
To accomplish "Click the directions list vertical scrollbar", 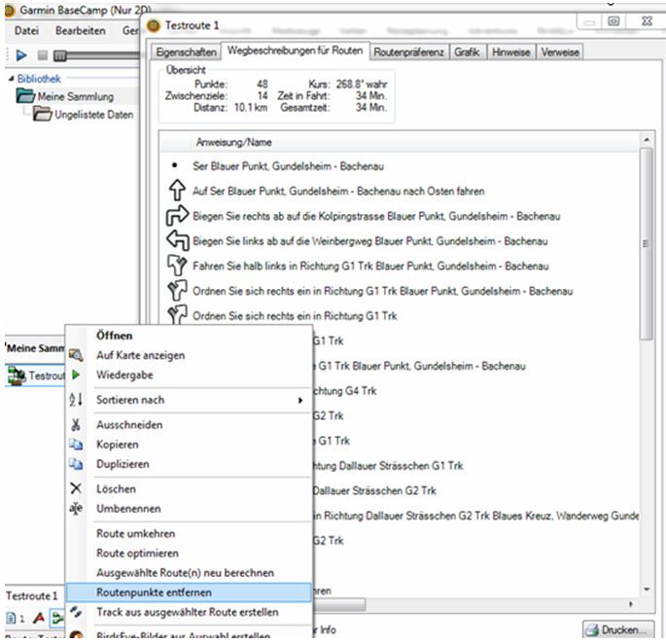I will pos(648,292).
